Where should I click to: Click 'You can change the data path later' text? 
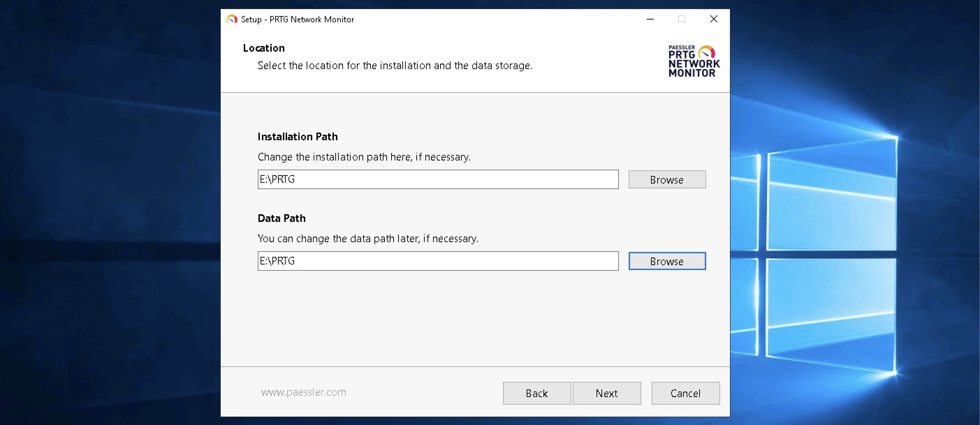pyautogui.click(x=367, y=238)
